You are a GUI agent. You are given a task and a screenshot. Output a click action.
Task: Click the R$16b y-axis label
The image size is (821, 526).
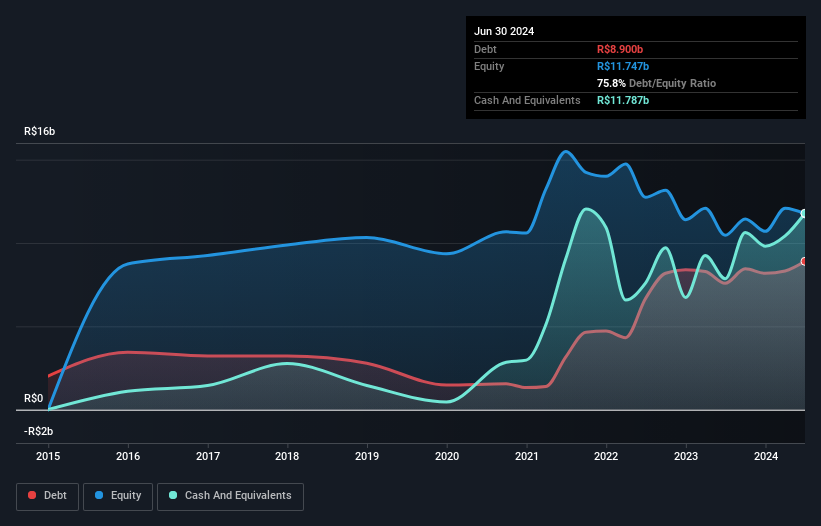pyautogui.click(x=39, y=131)
